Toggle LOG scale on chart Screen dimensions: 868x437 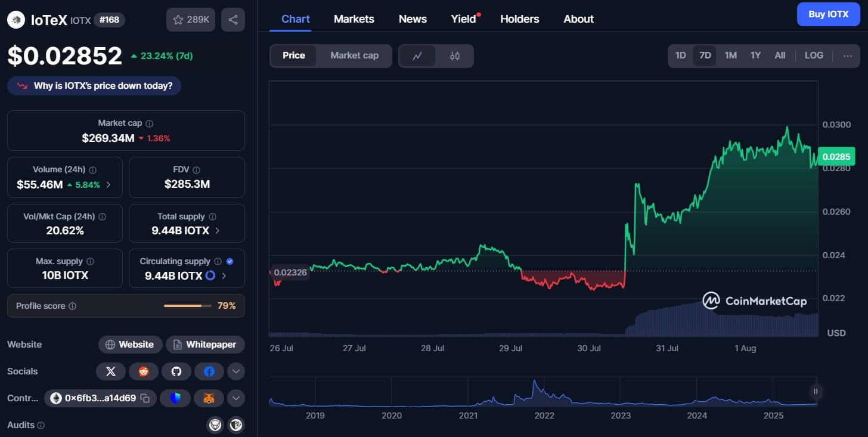pos(814,55)
